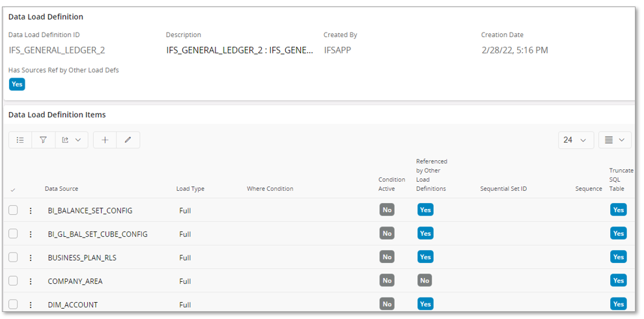Click the list view icon in the toolbar
644x319 pixels.
(x=20, y=140)
